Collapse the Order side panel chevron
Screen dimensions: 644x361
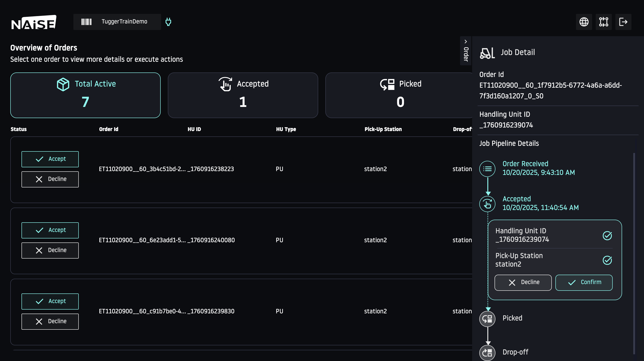coord(465,42)
